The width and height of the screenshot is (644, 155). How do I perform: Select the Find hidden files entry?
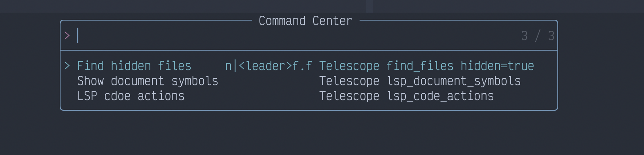(309, 66)
